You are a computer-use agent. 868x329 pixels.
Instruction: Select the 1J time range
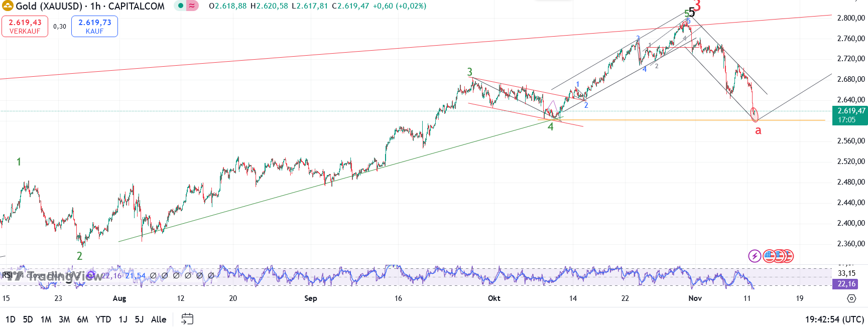point(123,319)
